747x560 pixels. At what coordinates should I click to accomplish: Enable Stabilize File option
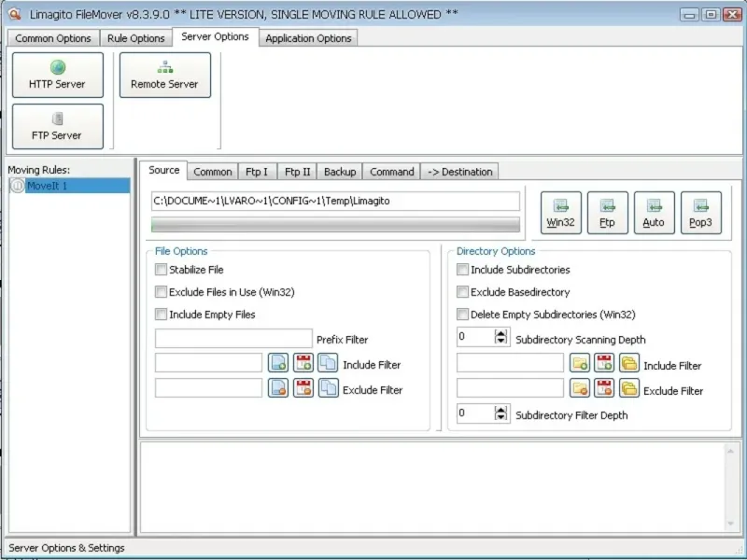point(161,270)
